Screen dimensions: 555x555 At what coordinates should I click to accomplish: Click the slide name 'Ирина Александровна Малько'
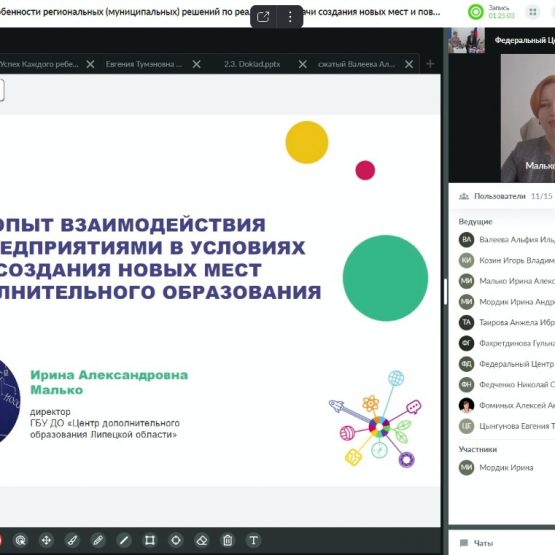109,382
